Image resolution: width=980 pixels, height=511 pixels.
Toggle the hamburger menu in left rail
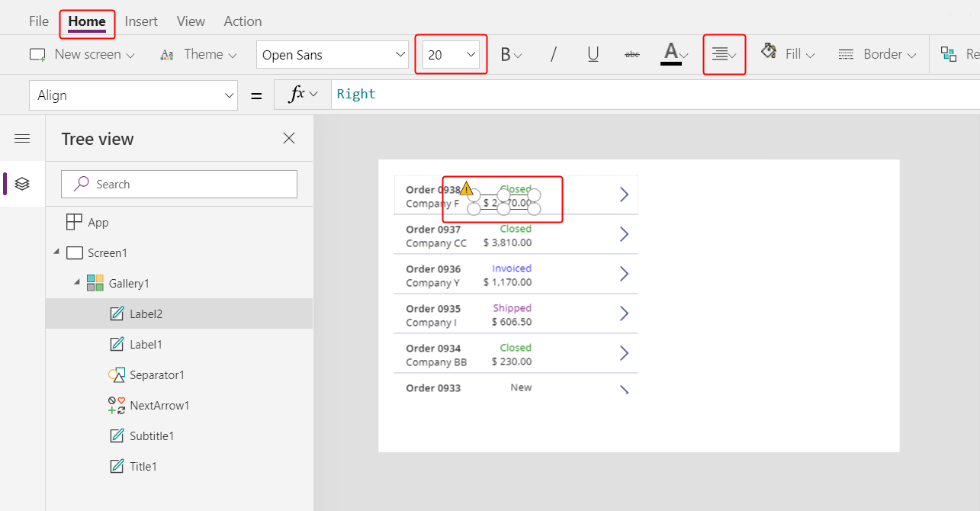coord(22,138)
